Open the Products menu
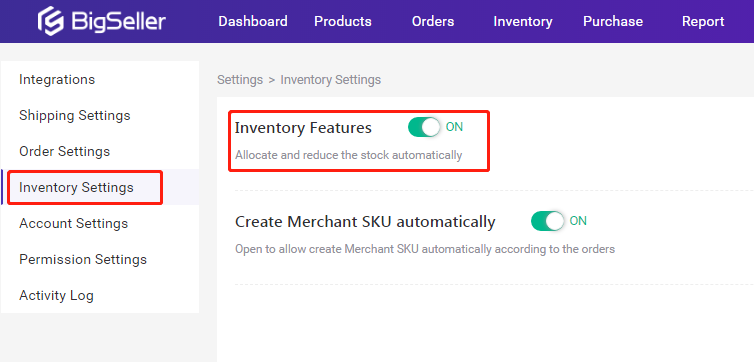 point(343,22)
